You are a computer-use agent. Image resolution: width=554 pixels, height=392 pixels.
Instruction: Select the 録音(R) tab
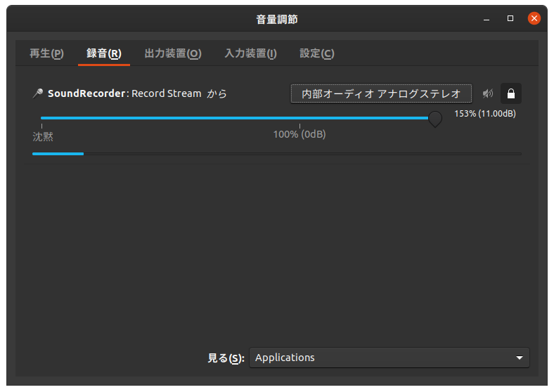click(x=104, y=53)
